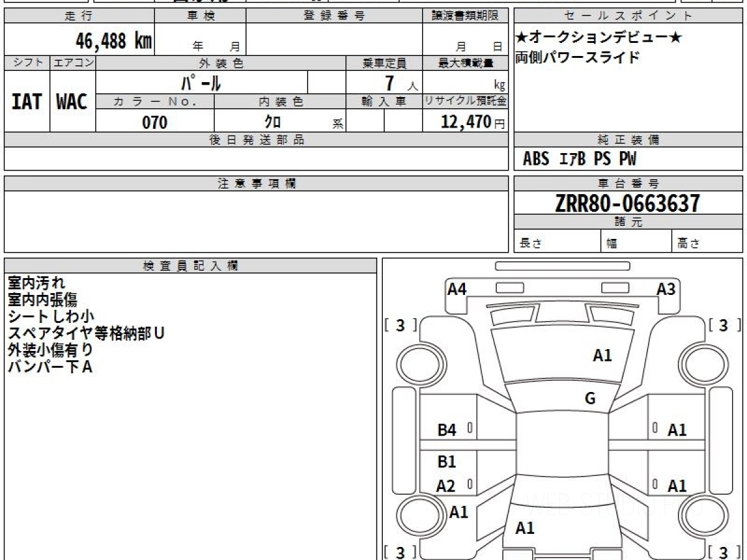Click the 純正装備 header

click(628, 140)
